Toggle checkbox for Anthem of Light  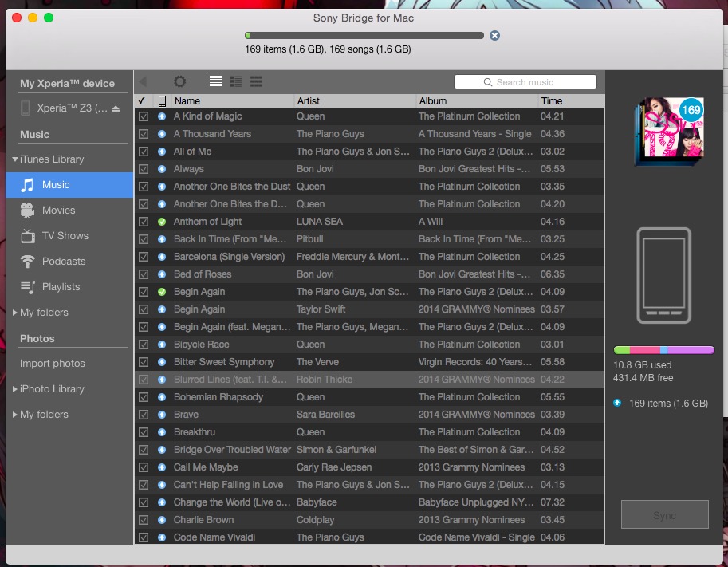coord(144,222)
